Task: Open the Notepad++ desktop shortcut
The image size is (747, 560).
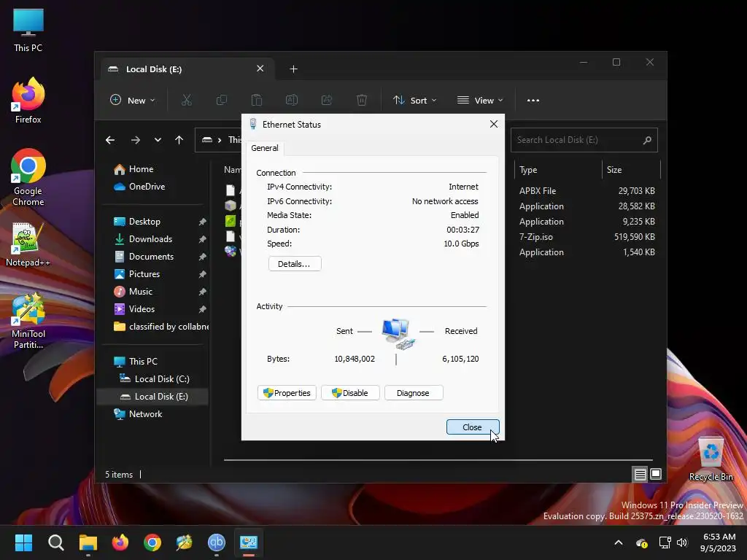Action: coord(28,245)
